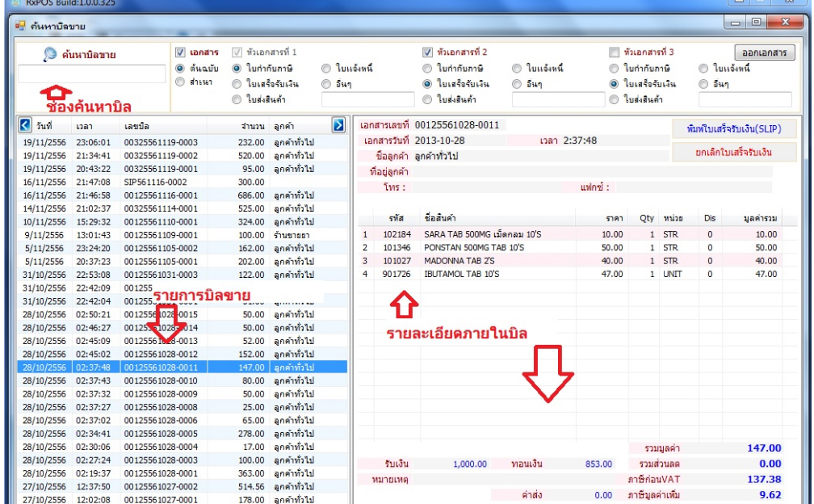Select bill 00125561031-0003
814x504 pixels.
(183, 275)
